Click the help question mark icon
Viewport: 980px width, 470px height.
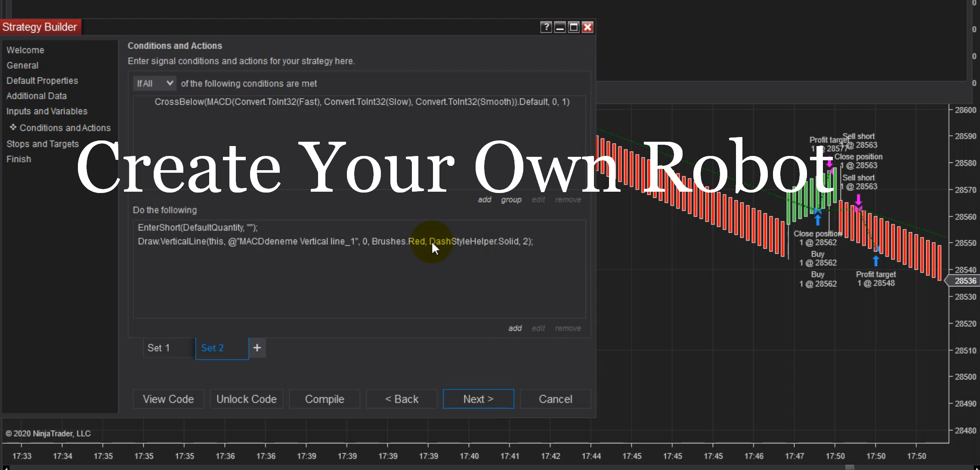546,27
